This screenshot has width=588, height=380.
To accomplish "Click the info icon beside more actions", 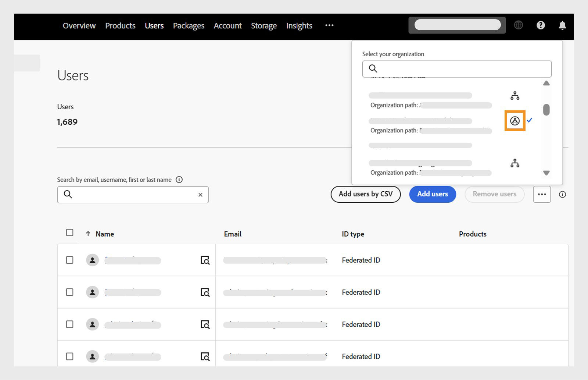I will pyautogui.click(x=562, y=194).
